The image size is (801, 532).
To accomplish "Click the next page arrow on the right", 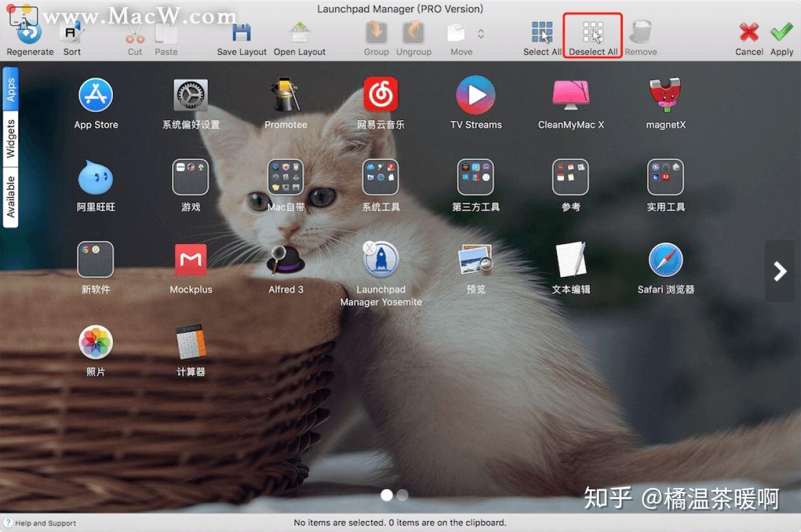I will (x=780, y=271).
